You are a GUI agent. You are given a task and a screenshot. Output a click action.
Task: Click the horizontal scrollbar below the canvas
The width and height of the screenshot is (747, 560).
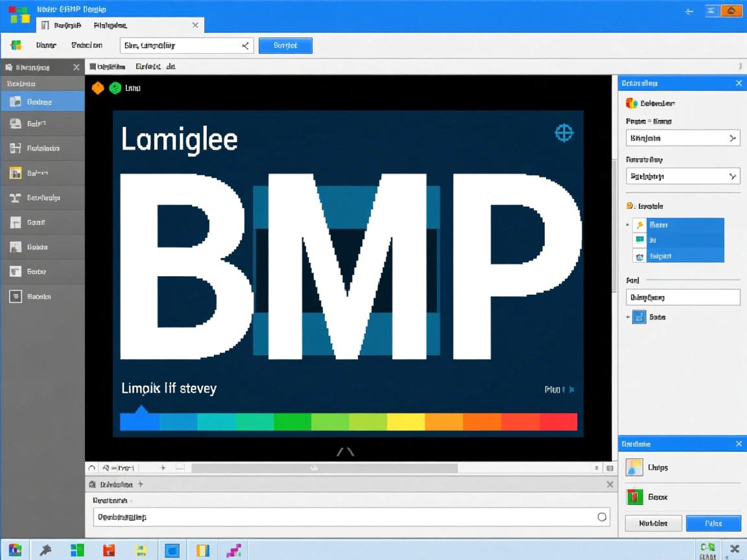[x=324, y=467]
